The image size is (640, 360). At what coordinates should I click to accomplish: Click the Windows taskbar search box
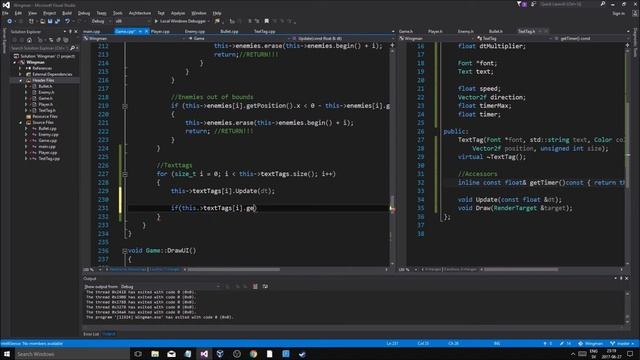coord(72,354)
